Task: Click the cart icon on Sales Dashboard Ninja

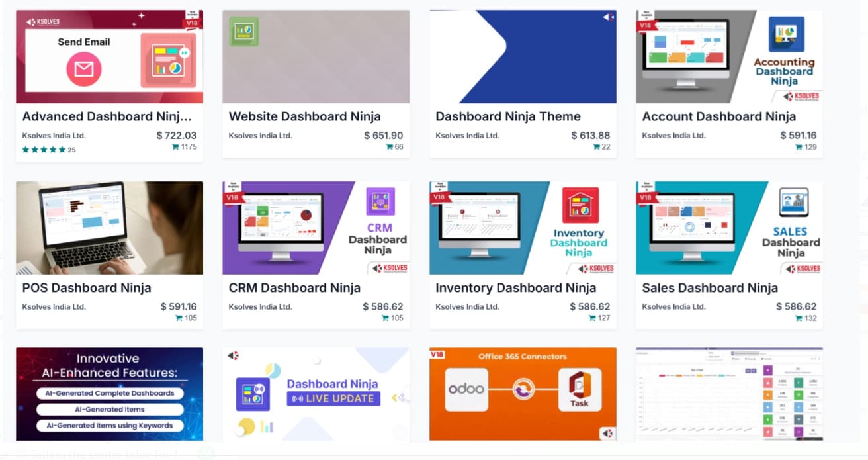Action: 799,318
